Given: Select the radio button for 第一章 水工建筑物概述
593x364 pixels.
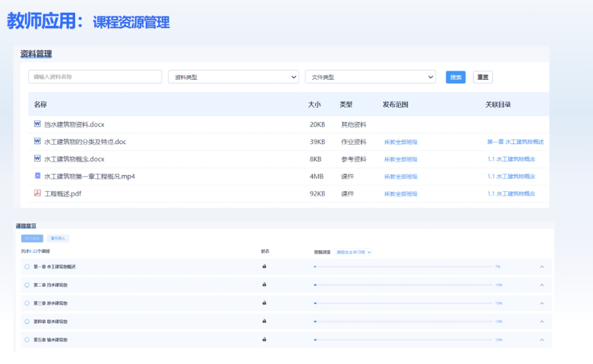Looking at the screenshot, I should (x=27, y=267).
